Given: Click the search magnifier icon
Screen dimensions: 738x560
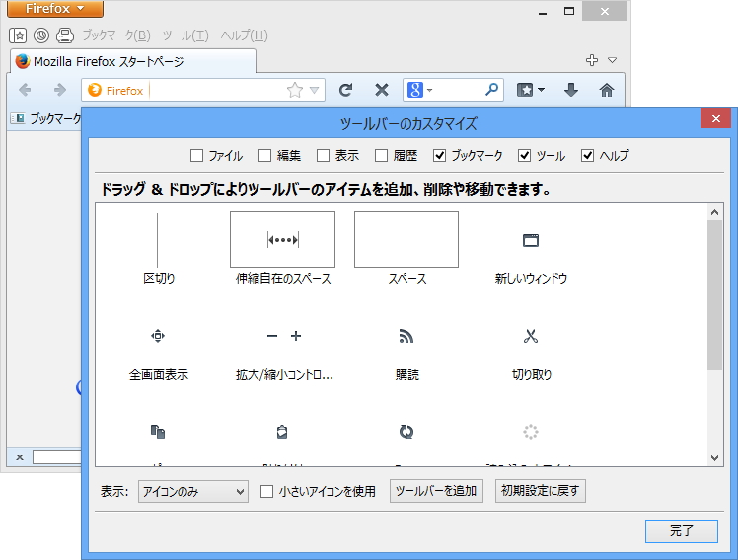Looking at the screenshot, I should (x=491, y=90).
